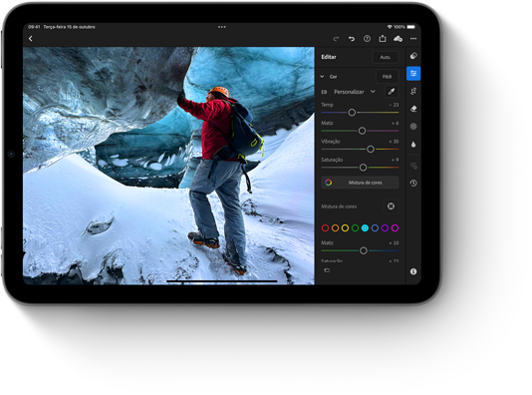Open the Personalizar white balance dropdown
The width and height of the screenshot is (532, 395).
[x=355, y=92]
